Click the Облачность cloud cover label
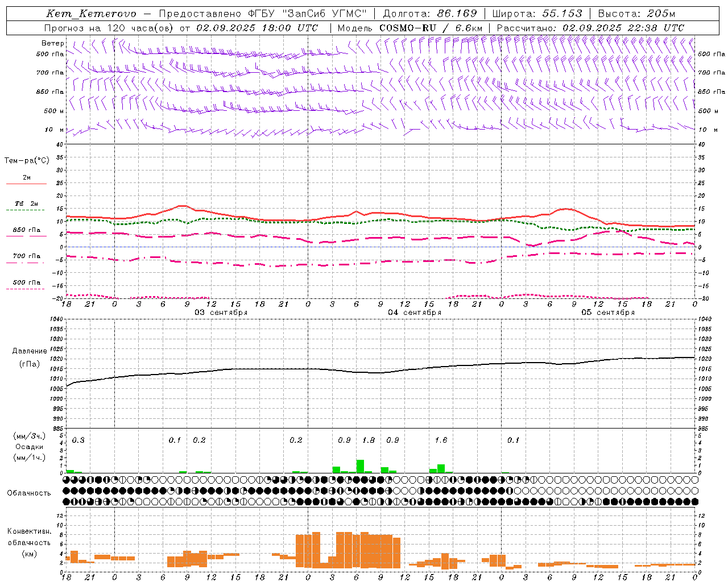This screenshot has width=728, height=582. coord(29,493)
